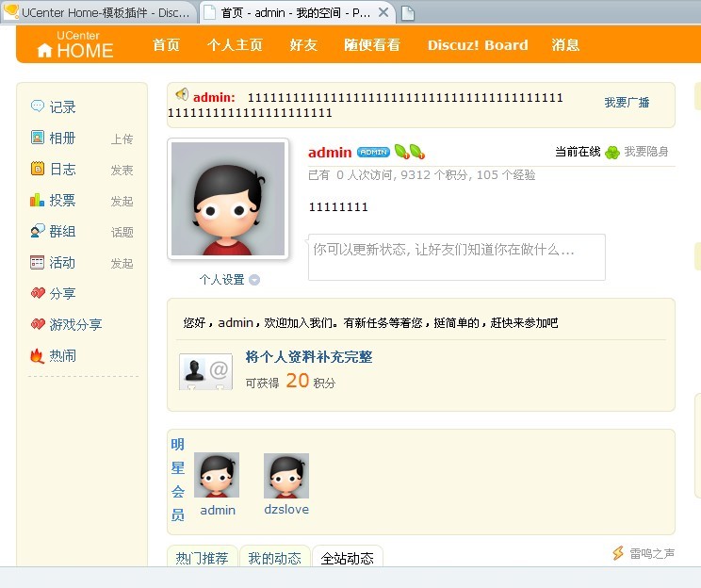Open the 好友 navigation item

click(x=303, y=44)
